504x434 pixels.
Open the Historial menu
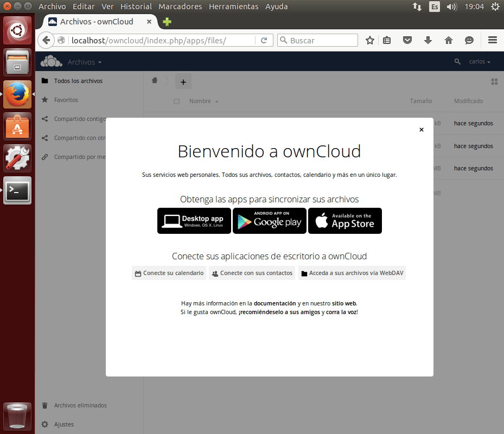pyautogui.click(x=136, y=7)
